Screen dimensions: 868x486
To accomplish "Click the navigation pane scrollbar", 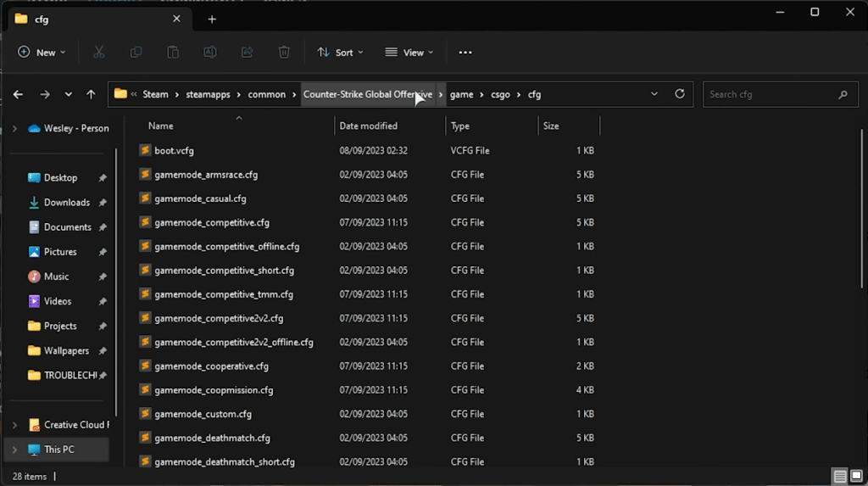I will point(115,282).
